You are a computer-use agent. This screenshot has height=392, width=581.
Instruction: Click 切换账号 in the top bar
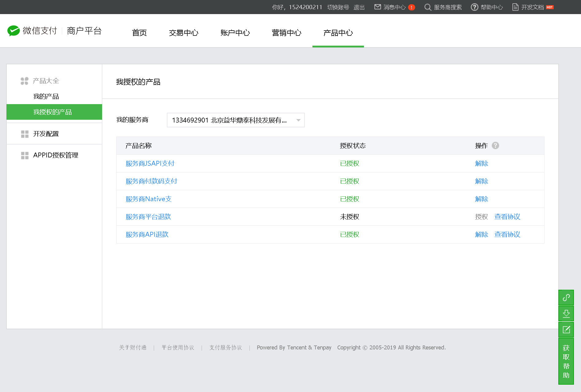(338, 7)
